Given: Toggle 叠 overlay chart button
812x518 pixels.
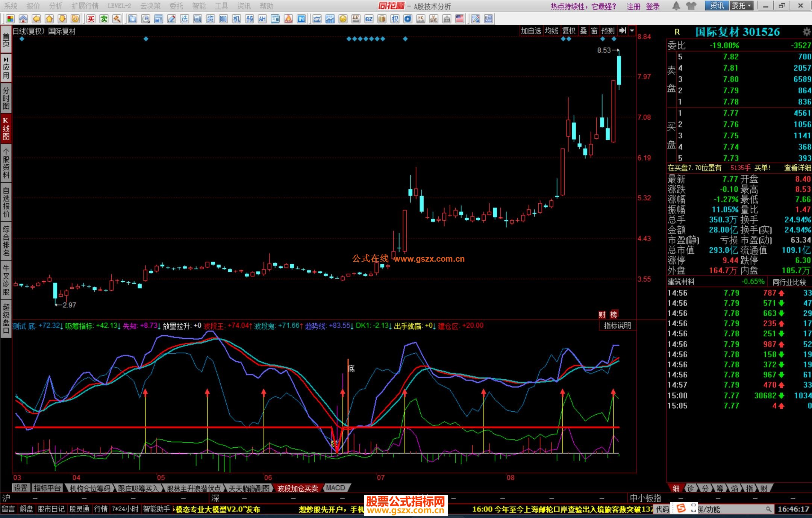Looking at the screenshot, I should click(583, 31).
